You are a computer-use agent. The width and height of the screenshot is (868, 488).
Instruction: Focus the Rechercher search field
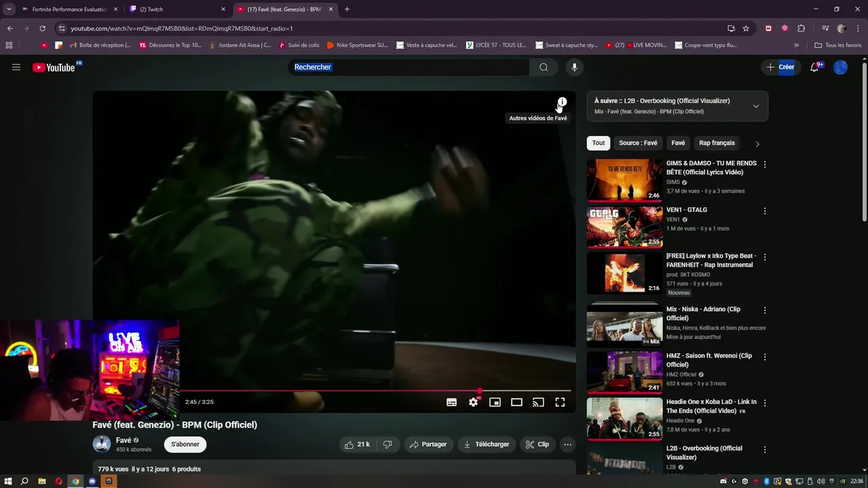(408, 67)
